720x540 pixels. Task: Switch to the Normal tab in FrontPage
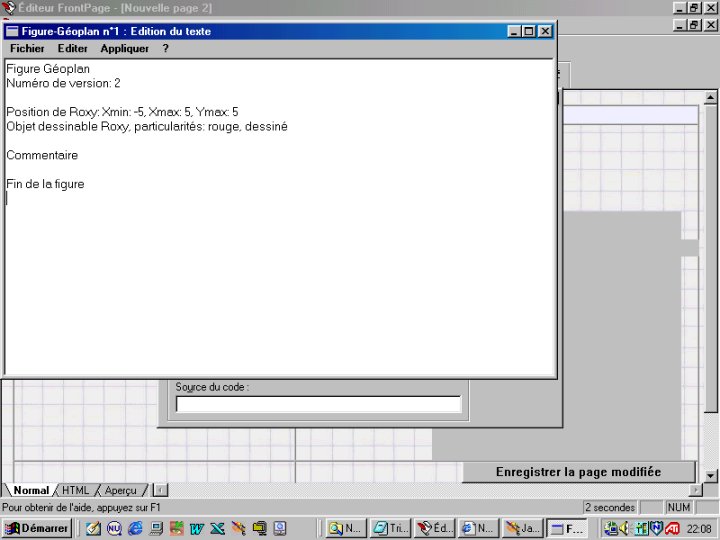click(31, 490)
